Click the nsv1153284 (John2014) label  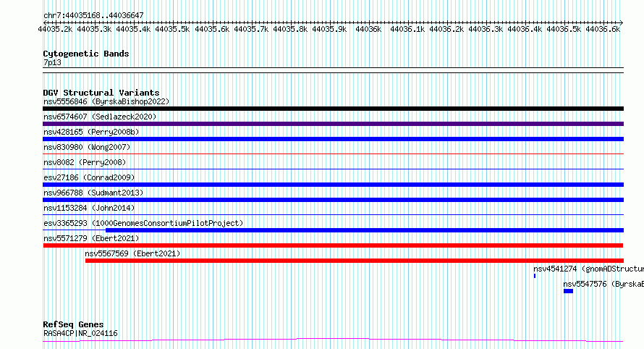tap(89, 208)
